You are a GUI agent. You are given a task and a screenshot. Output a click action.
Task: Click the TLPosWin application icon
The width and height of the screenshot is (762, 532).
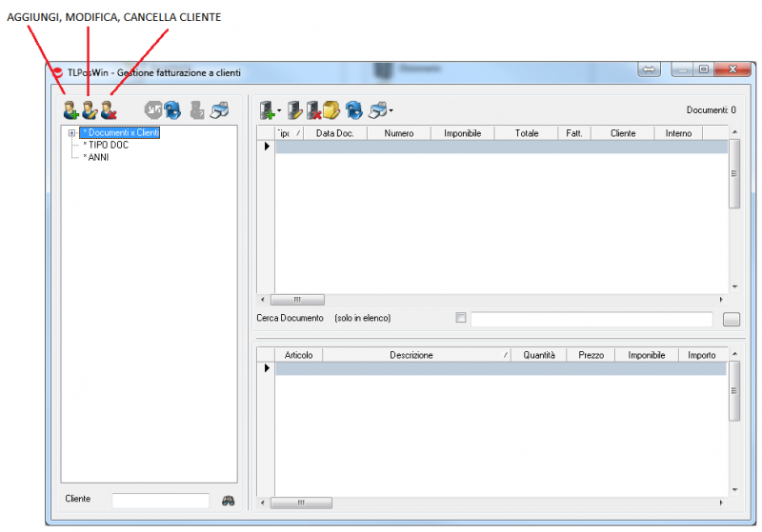57,73
